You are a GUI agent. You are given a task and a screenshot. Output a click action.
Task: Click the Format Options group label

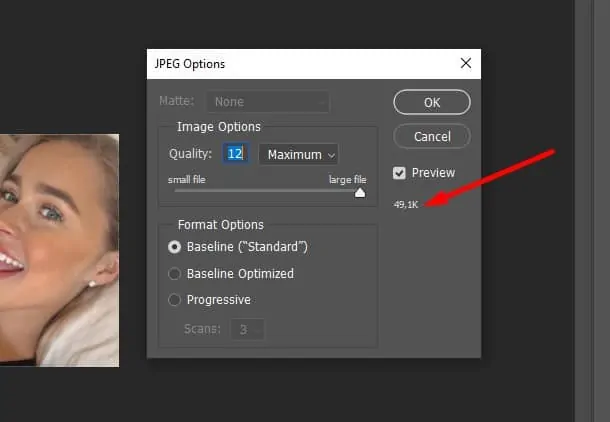(x=220, y=225)
